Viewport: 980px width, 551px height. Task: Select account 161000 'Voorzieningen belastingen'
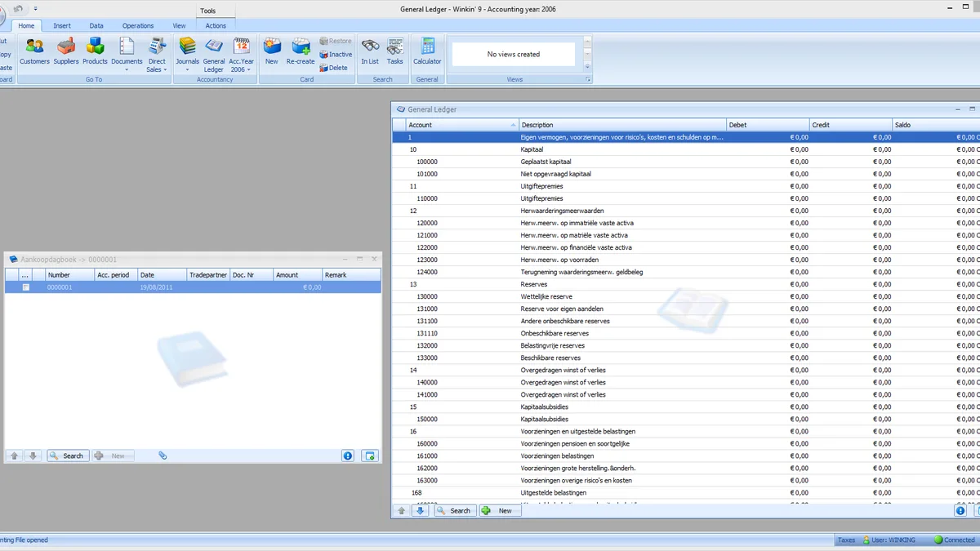[686, 455]
